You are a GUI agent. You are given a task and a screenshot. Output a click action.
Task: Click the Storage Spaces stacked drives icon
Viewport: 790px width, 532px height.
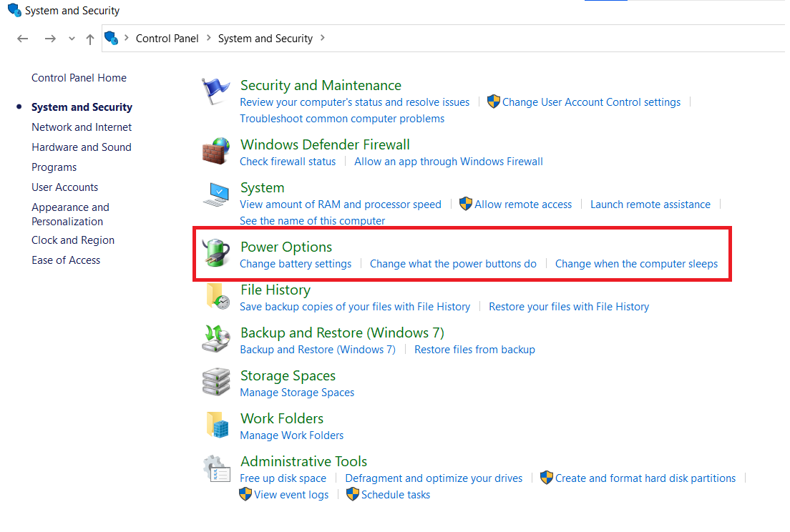(215, 381)
